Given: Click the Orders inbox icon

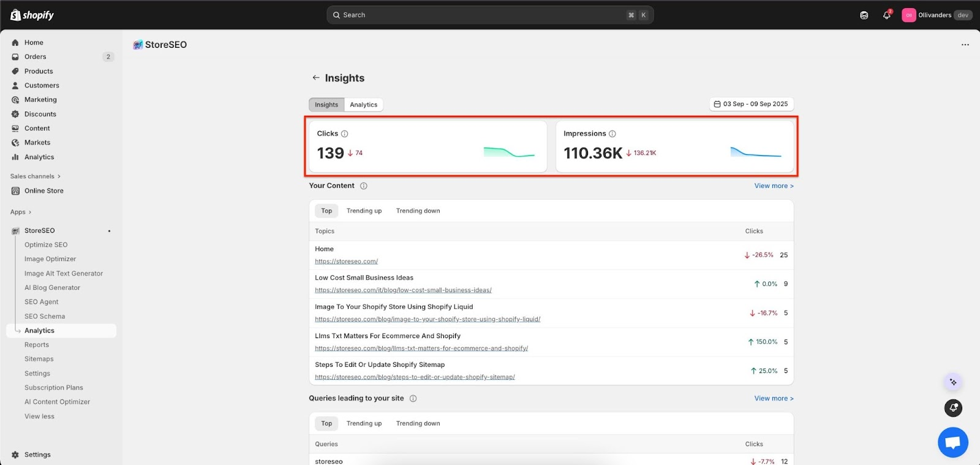Looking at the screenshot, I should pyautogui.click(x=15, y=57).
